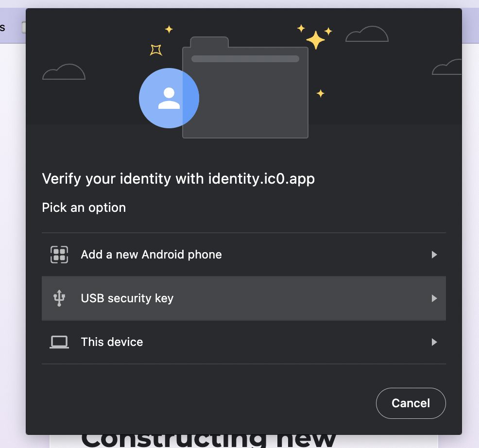Click the blue profile avatar illustration
This screenshot has width=479, height=448.
[169, 98]
